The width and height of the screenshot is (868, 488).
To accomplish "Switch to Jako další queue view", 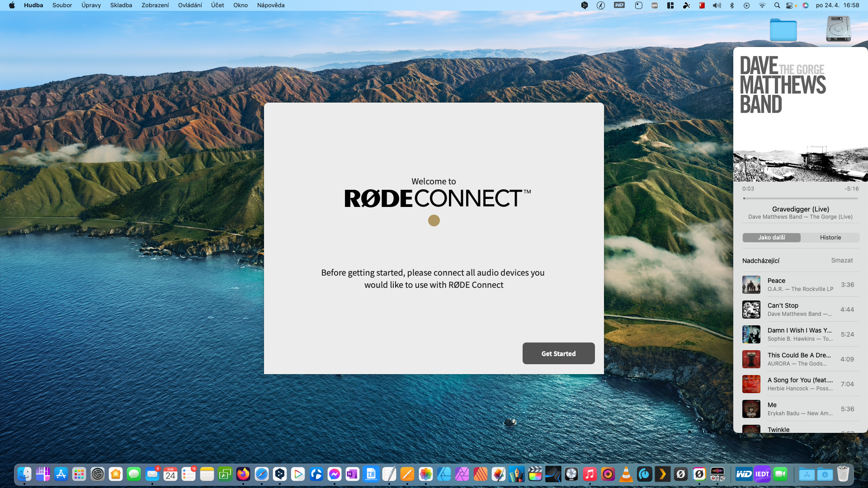I will tap(771, 238).
